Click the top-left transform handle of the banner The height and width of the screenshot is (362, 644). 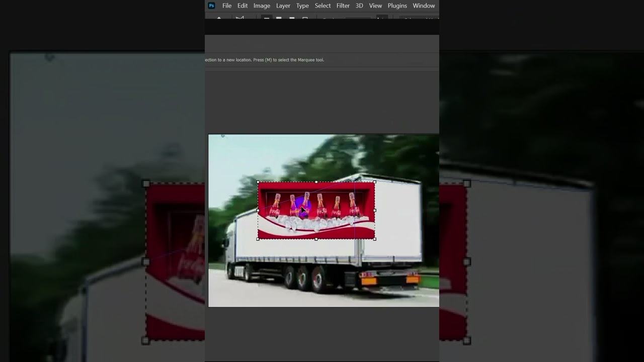pyautogui.click(x=258, y=182)
